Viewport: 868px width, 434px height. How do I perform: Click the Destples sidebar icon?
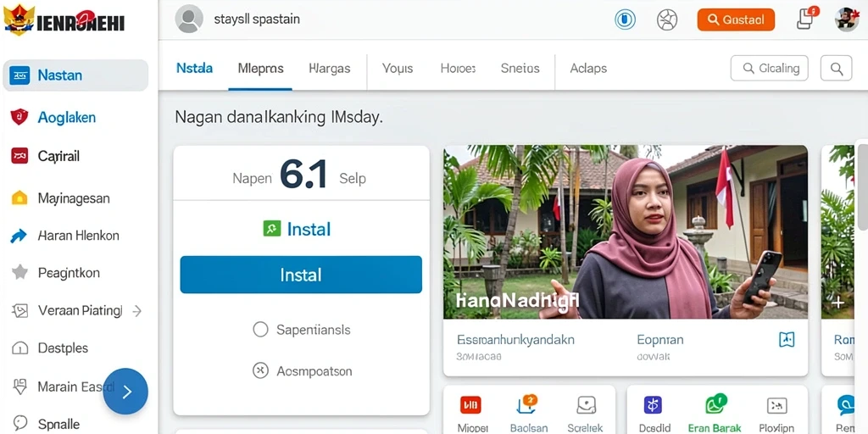(19, 348)
